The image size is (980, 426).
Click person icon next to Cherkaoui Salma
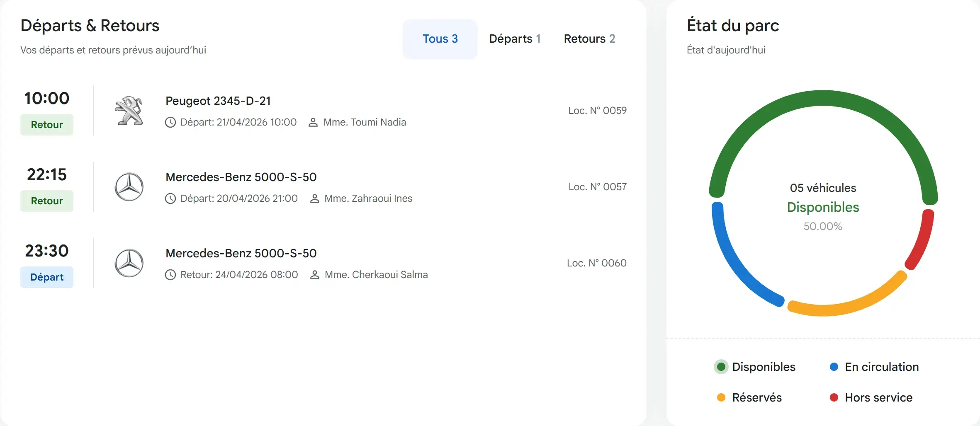[x=315, y=275]
